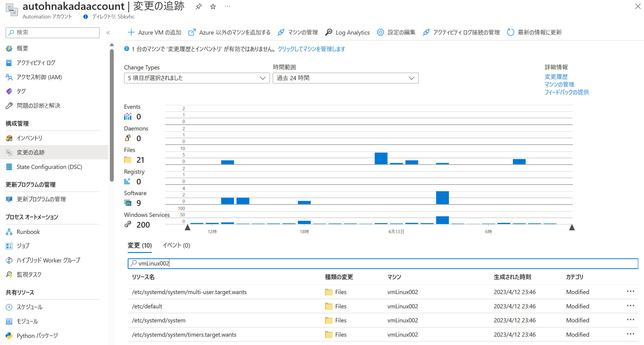Open more options for /etc/default row
Screen dimensions: 644x345
630,306
